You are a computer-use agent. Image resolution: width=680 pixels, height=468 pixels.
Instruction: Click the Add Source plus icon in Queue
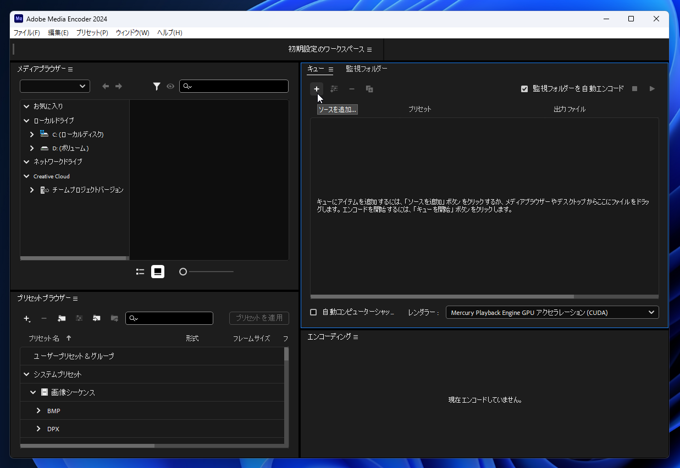(317, 89)
